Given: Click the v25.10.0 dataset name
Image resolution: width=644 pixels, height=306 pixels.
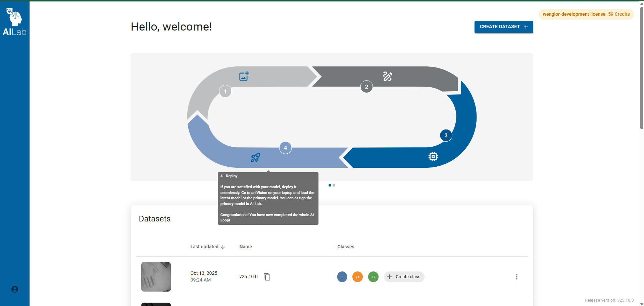Looking at the screenshot, I should pos(249,277).
